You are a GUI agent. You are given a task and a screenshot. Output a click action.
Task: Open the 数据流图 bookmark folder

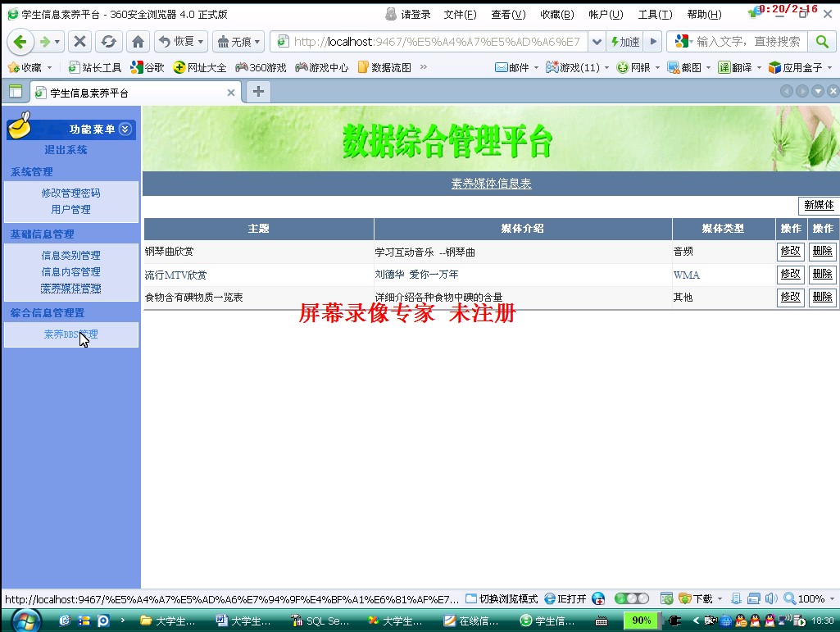pyautogui.click(x=384, y=67)
